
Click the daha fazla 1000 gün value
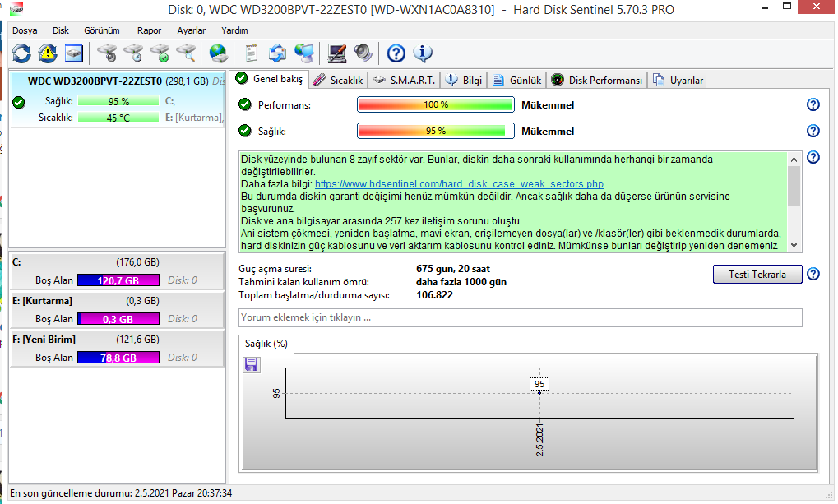(461, 282)
